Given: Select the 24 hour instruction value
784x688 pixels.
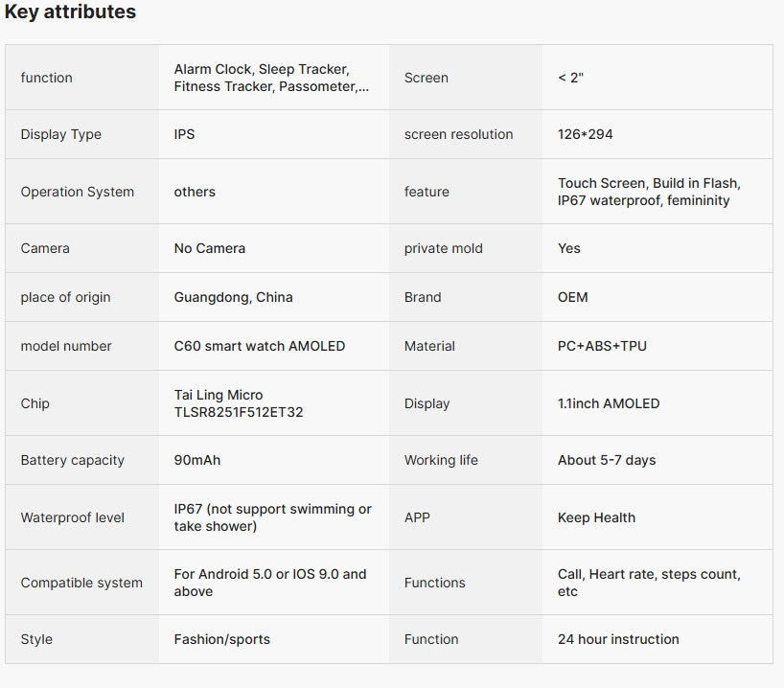Looking at the screenshot, I should 618,639.
